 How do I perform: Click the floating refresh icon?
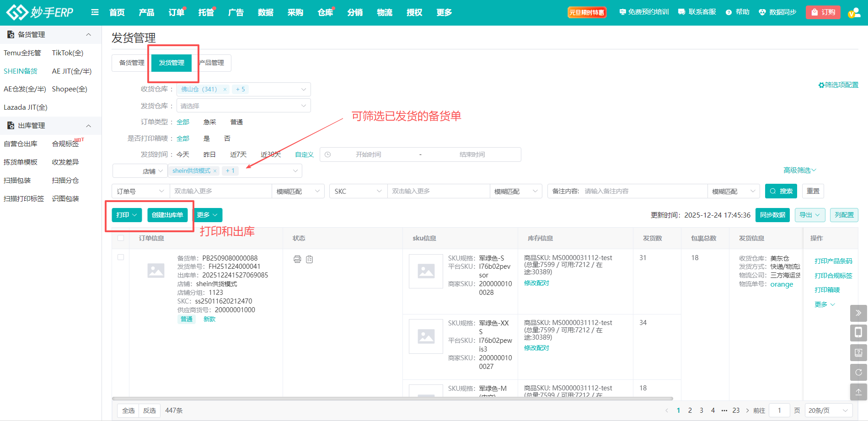(858, 372)
